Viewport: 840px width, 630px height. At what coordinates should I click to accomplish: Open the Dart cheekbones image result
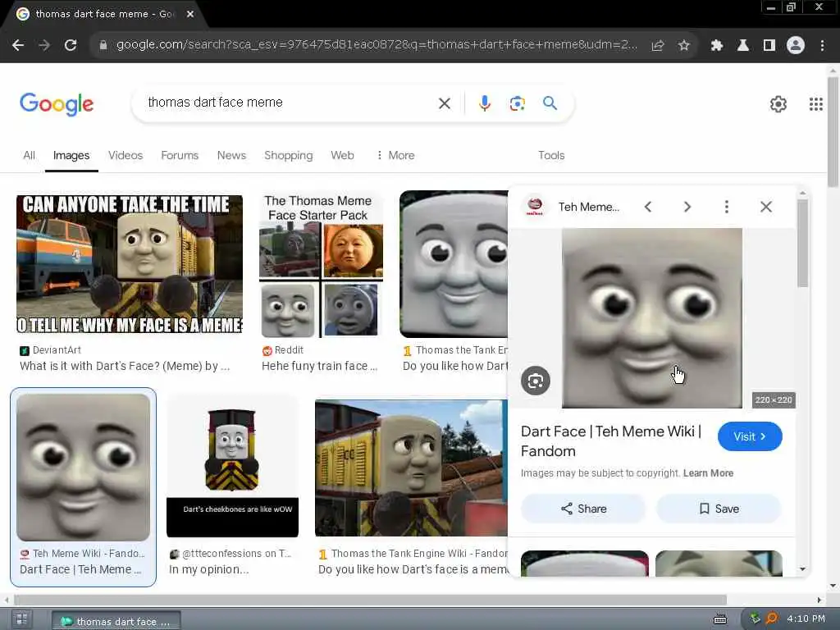point(232,467)
